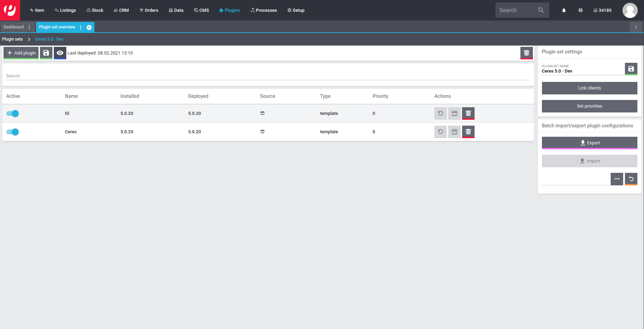Click the restore icon for Ceres plugin
Viewport: 644px width, 329px height.
click(441, 132)
